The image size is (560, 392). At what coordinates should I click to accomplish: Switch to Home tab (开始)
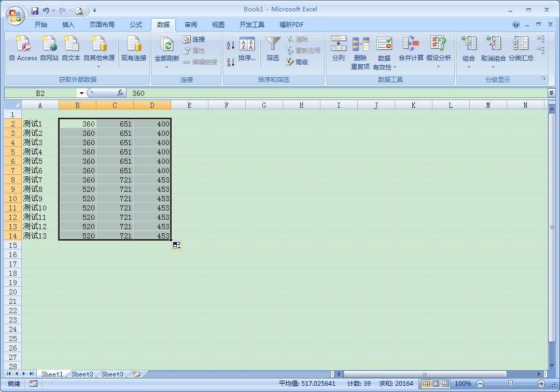pos(41,25)
